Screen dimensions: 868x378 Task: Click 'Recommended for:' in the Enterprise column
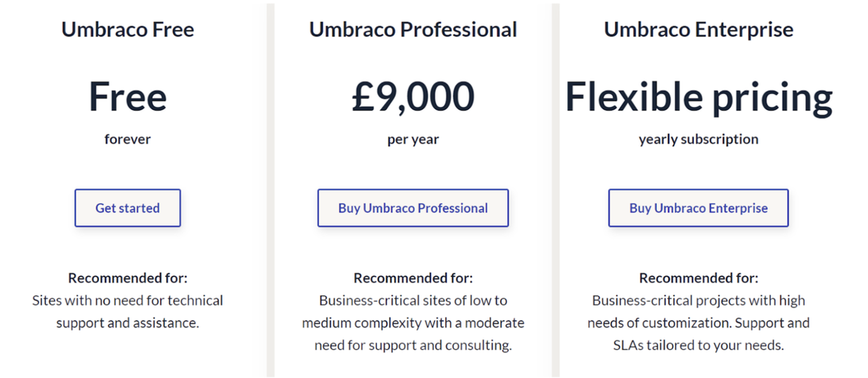pos(699,277)
